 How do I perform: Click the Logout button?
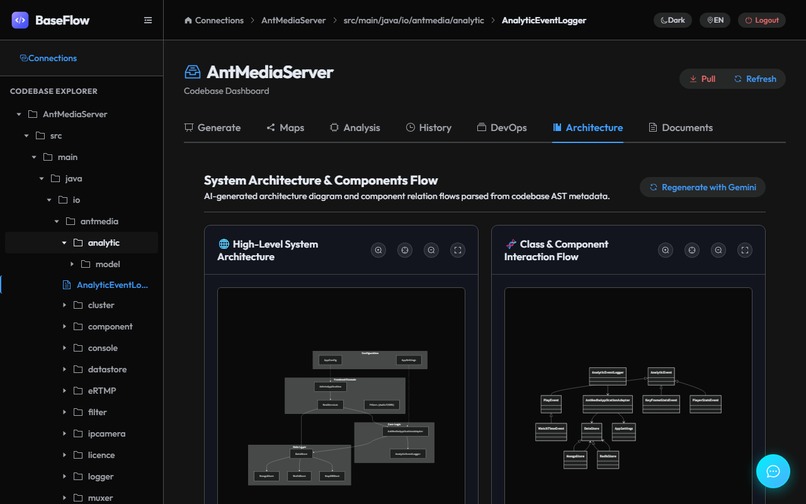(x=762, y=20)
